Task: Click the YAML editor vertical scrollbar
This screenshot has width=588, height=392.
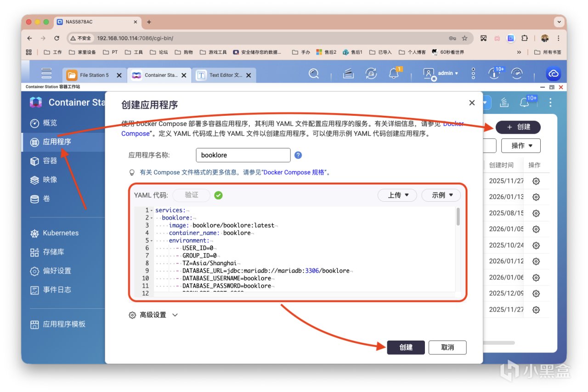Action: pos(458,216)
